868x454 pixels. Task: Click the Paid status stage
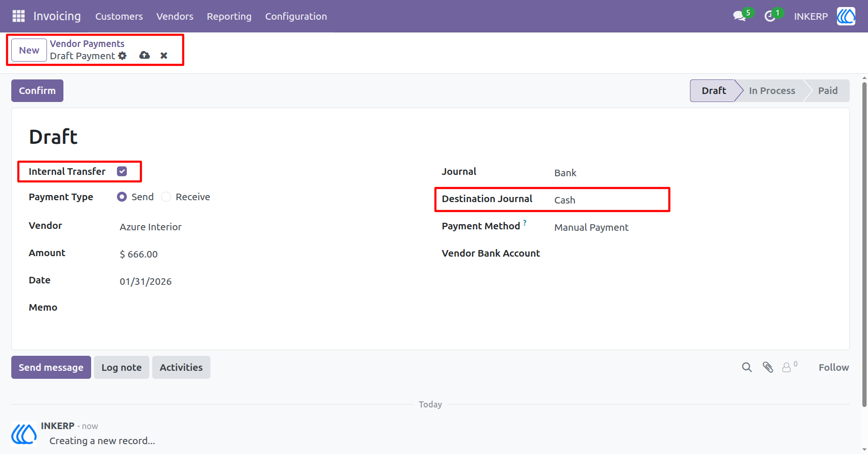(828, 91)
